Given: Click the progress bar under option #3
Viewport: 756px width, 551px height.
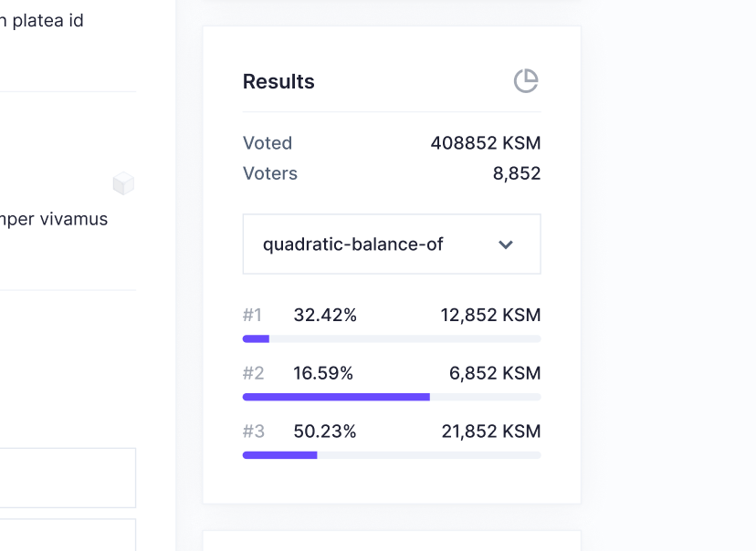Looking at the screenshot, I should pyautogui.click(x=391, y=455).
